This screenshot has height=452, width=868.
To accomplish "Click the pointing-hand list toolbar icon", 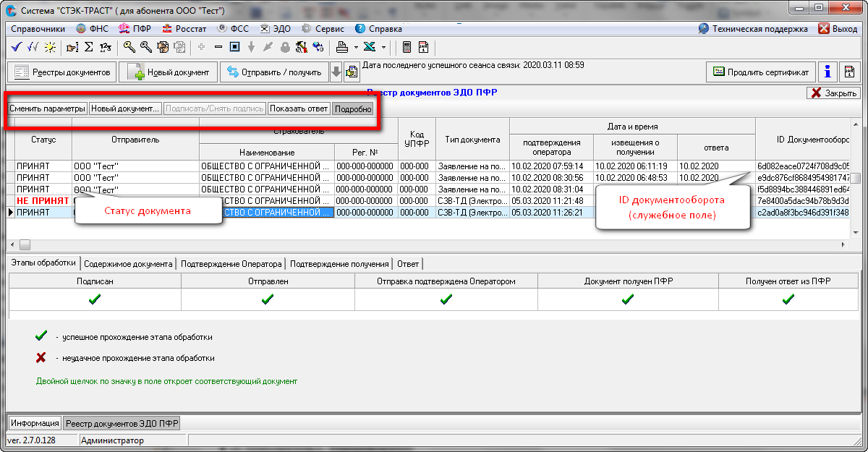I will (72, 48).
